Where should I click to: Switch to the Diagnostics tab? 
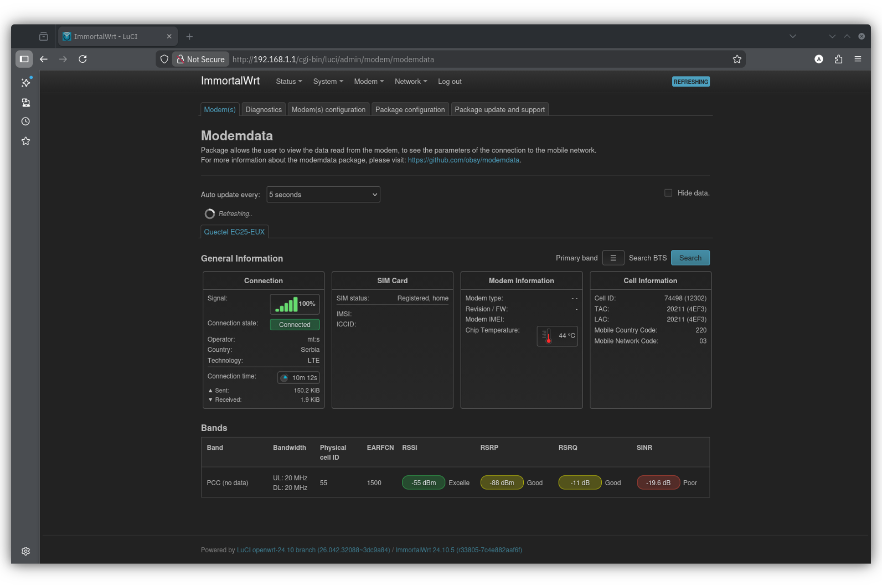pos(263,110)
